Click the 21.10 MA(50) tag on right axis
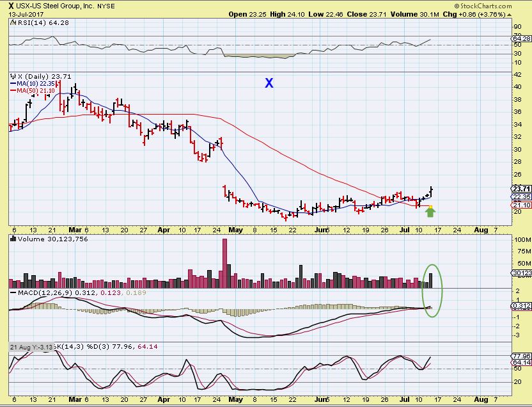Screen dimensions: 532x407 click(522, 205)
